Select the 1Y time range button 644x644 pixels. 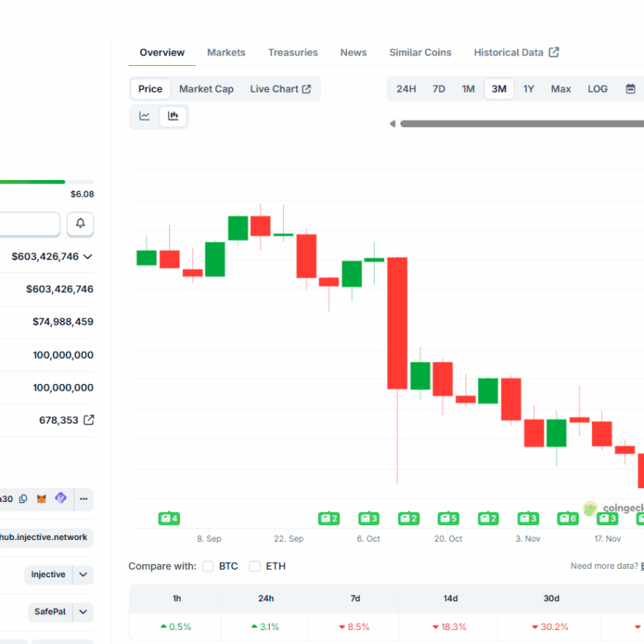click(528, 89)
